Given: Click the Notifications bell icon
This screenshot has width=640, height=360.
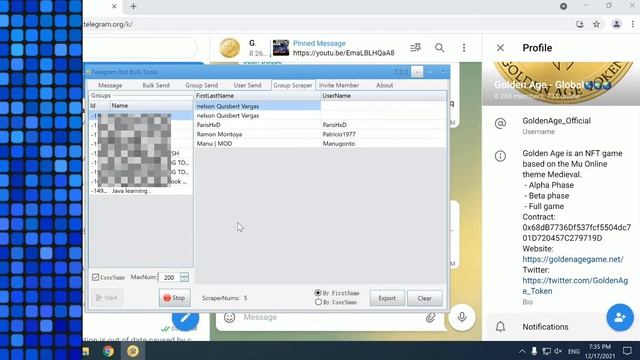Looking at the screenshot, I should [x=500, y=327].
